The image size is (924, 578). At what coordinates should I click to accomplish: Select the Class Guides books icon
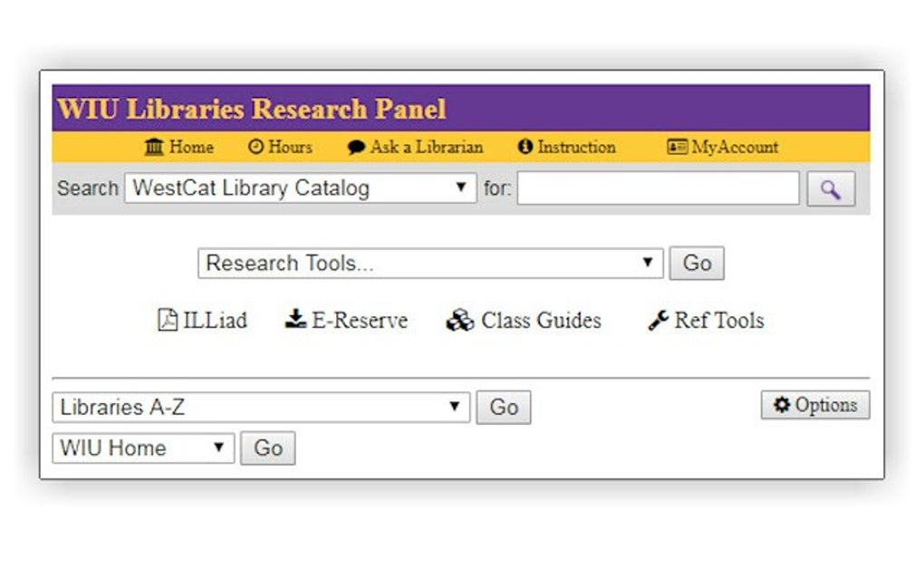coord(459,319)
